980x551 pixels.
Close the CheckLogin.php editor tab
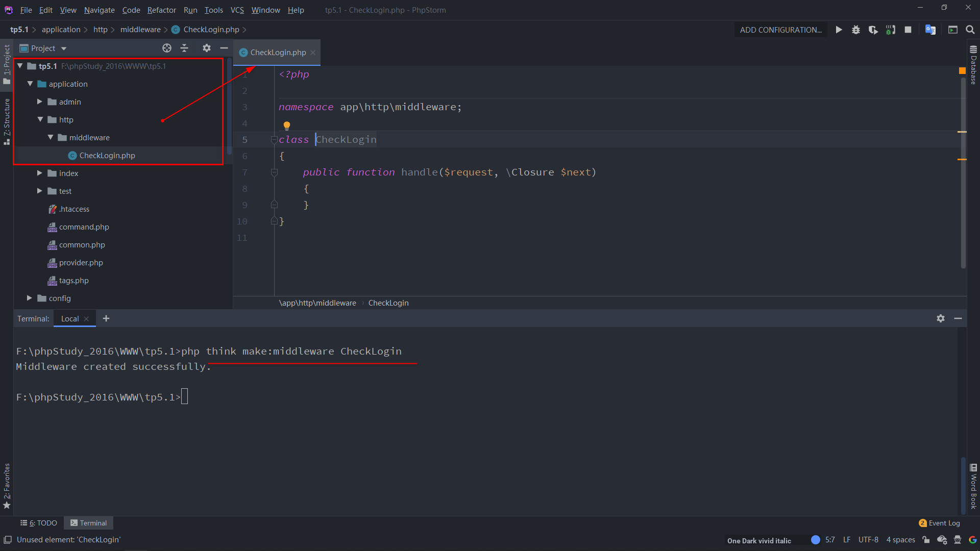[313, 53]
